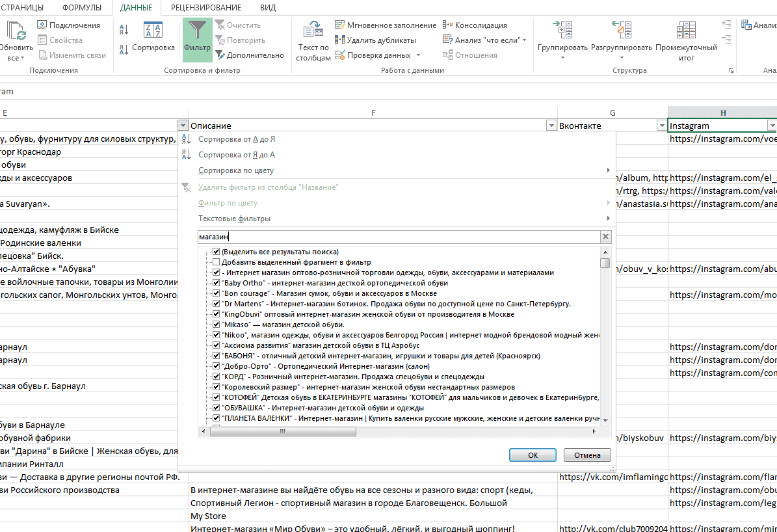Expand Группировать dropdown arrow
Image resolution: width=777 pixels, height=532 pixels.
[x=562, y=58]
